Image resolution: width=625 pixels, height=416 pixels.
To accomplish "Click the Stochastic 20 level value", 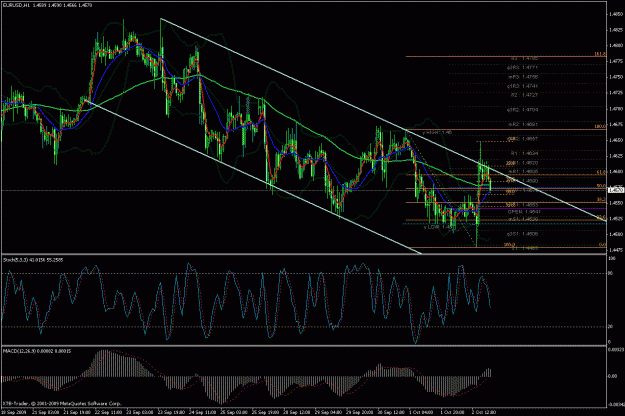I will 610,327.
